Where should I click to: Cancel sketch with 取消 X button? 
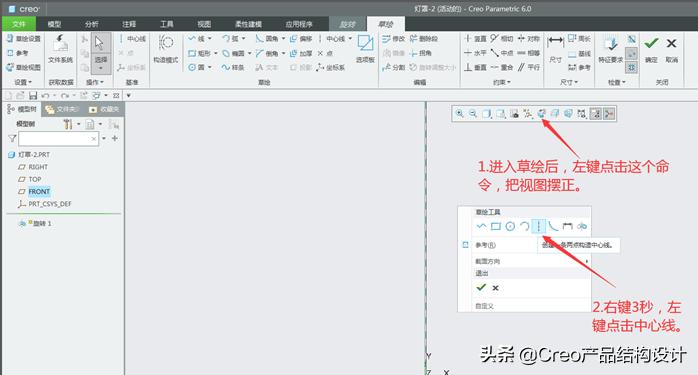pos(672,49)
